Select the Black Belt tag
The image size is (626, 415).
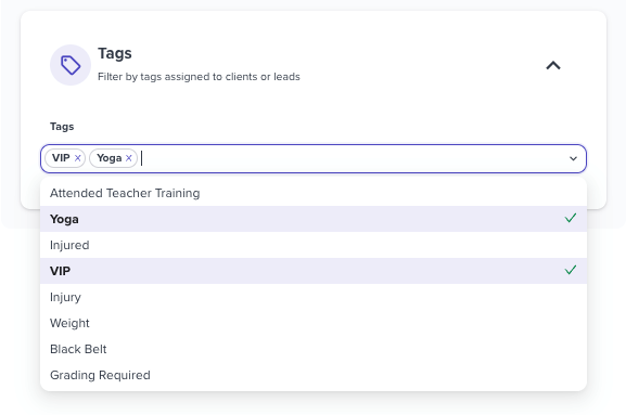[x=313, y=349]
